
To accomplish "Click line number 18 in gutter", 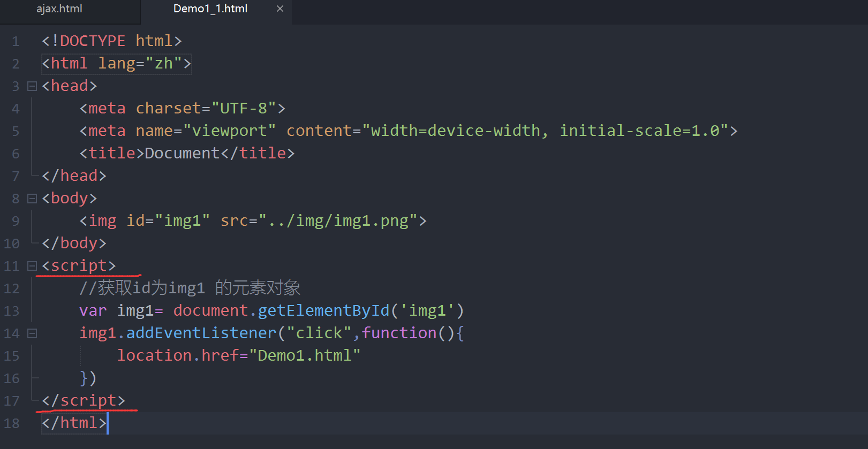I will click(12, 423).
